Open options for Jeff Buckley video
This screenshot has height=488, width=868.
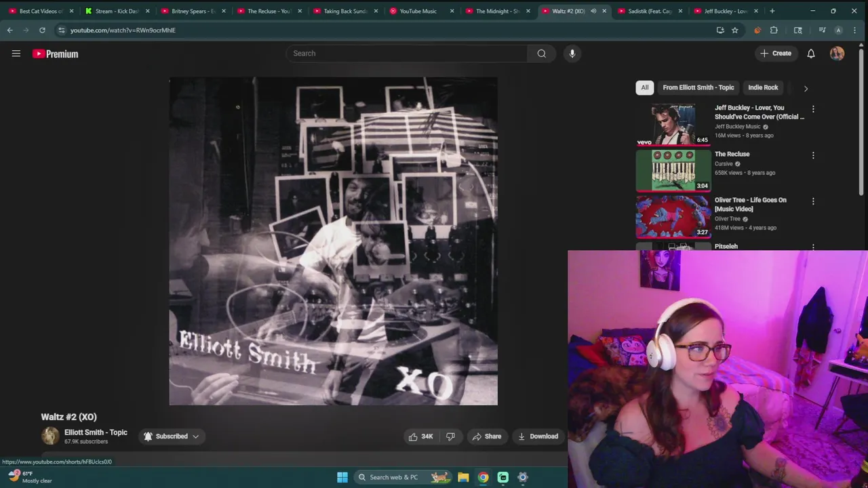(x=813, y=109)
